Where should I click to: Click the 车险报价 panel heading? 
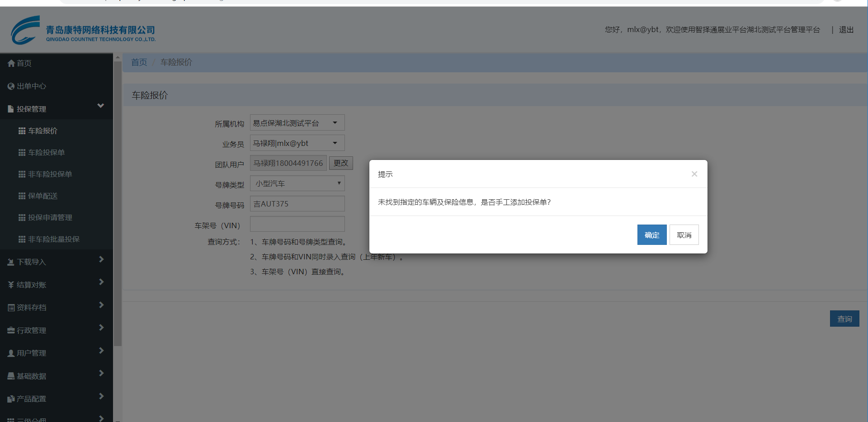150,95
